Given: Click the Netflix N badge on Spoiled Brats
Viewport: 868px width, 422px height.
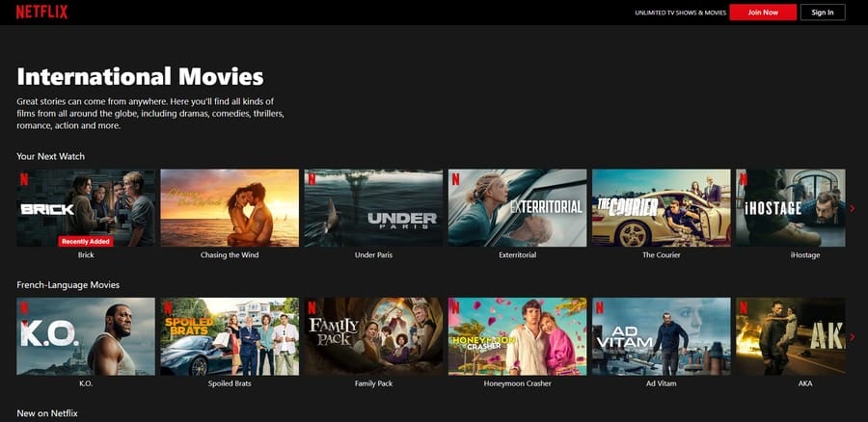Looking at the screenshot, I should (x=168, y=308).
